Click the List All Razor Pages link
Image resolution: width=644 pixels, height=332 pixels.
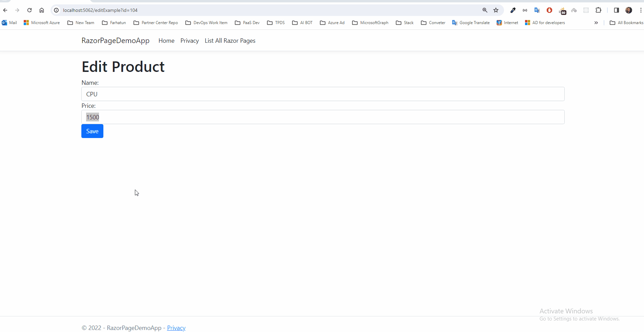point(230,40)
